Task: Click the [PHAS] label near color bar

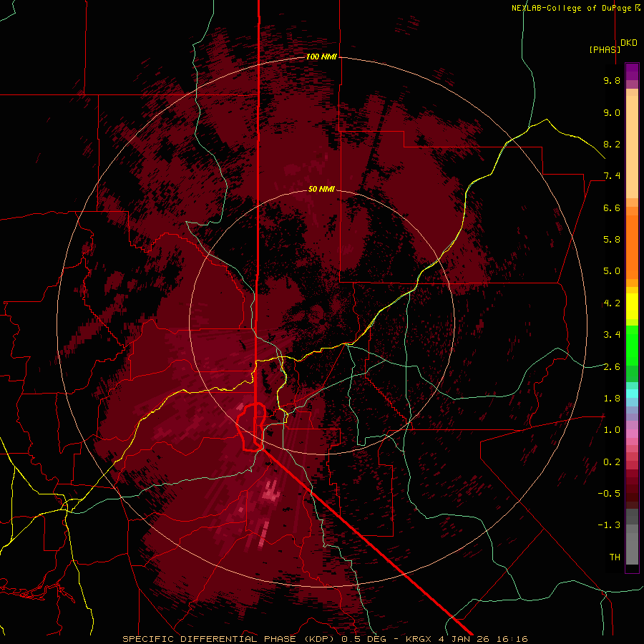Action: [605, 49]
